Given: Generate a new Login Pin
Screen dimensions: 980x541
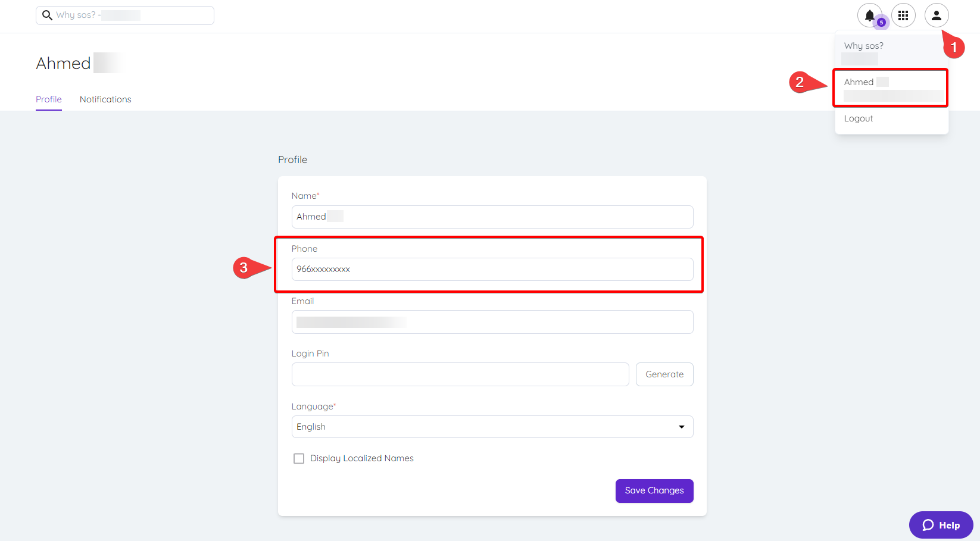Looking at the screenshot, I should pyautogui.click(x=664, y=374).
